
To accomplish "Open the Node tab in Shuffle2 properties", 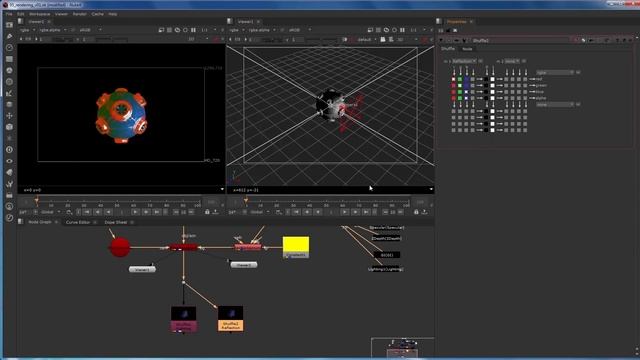I will (x=467, y=49).
